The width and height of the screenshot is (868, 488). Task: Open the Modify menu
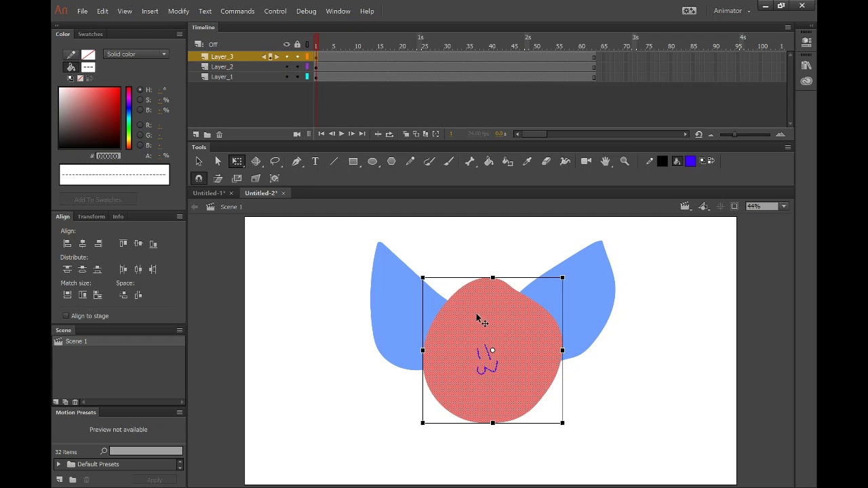(x=178, y=11)
